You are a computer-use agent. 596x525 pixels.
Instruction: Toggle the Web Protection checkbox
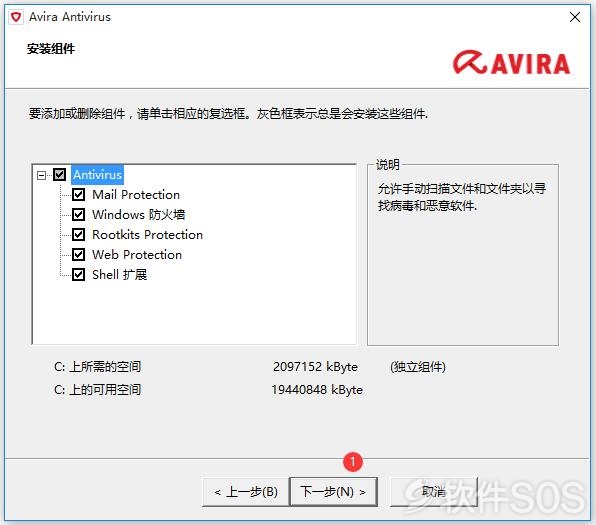point(79,254)
